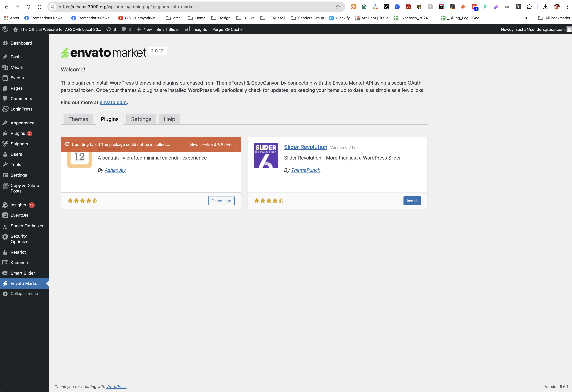Click the Events calendar icon in sidebar
The height and width of the screenshot is (392, 572).
tap(5, 78)
